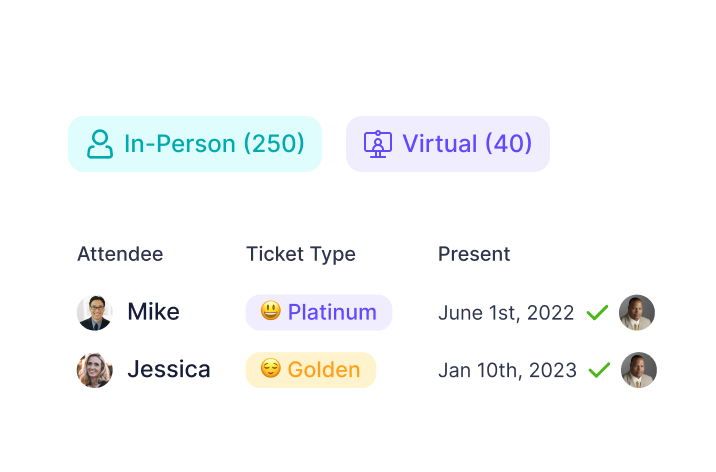Switch to the Virtual (40) tab
This screenshot has width=716, height=472.
pos(448,144)
